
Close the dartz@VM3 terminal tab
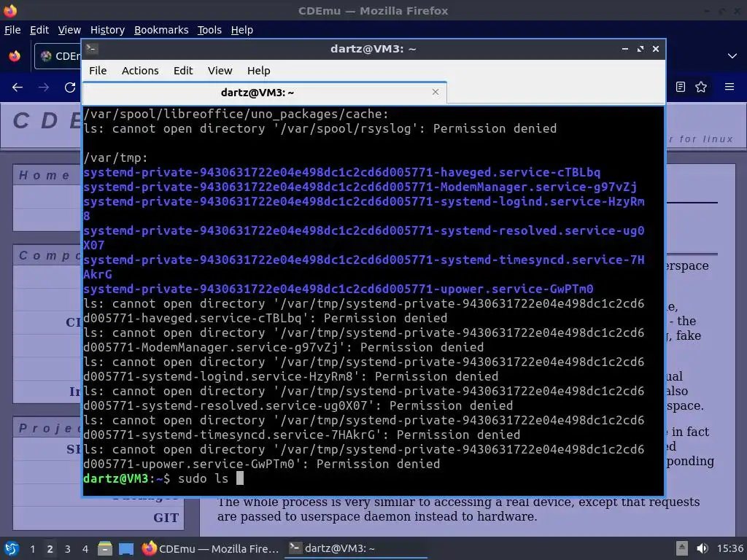coord(436,92)
